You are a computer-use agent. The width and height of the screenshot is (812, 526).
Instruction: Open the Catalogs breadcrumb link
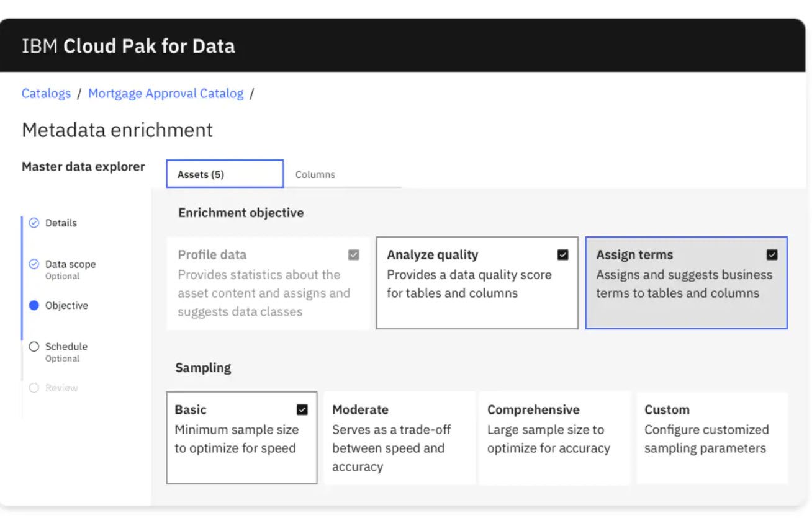(47, 94)
